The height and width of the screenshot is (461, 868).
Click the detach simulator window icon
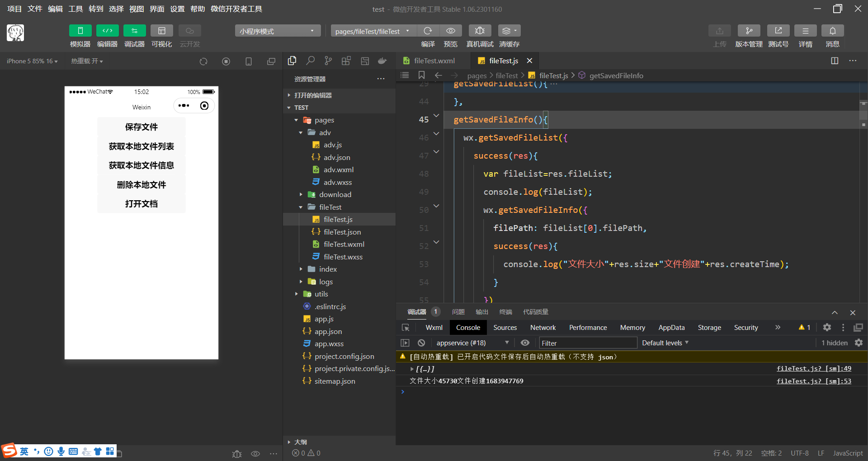click(271, 61)
